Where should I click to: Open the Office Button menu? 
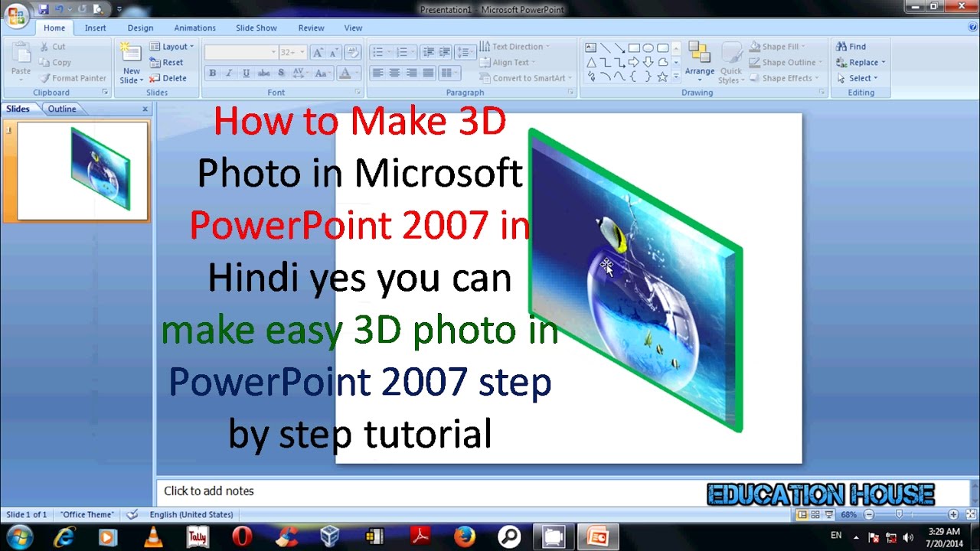pos(15,15)
